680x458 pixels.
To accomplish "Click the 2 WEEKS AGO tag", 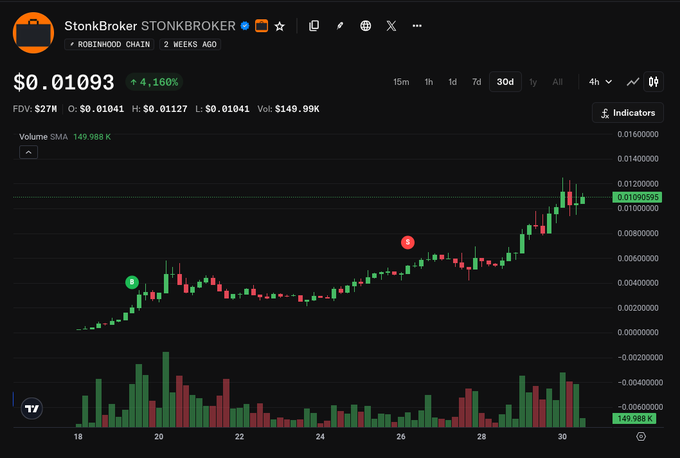I will (190, 44).
